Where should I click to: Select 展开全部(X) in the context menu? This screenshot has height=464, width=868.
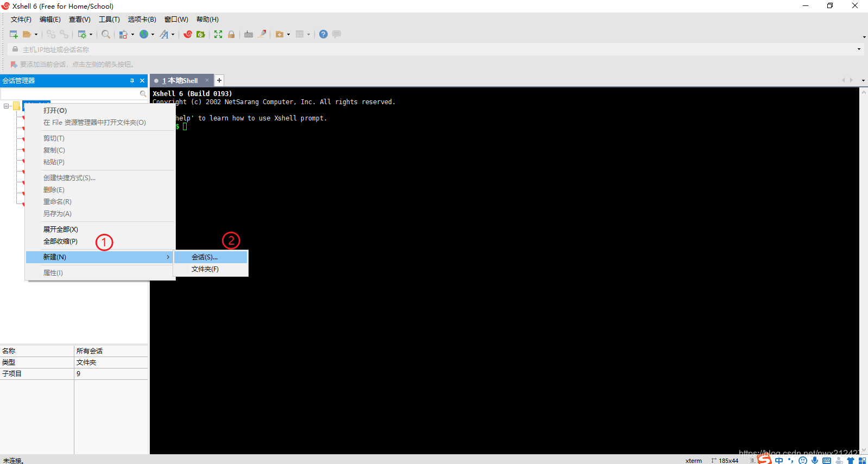(x=100, y=230)
